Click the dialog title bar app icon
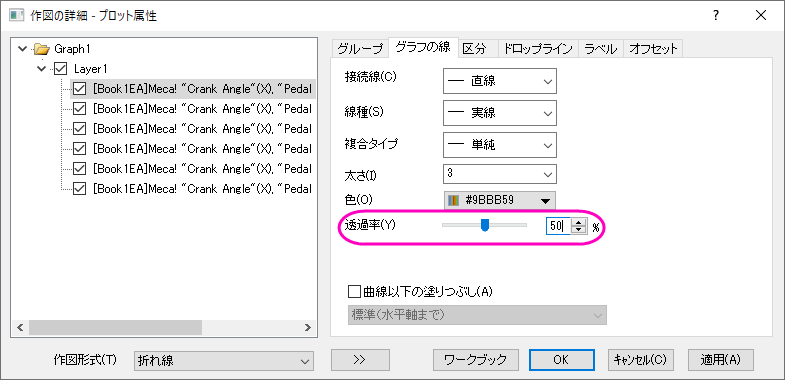 point(17,16)
